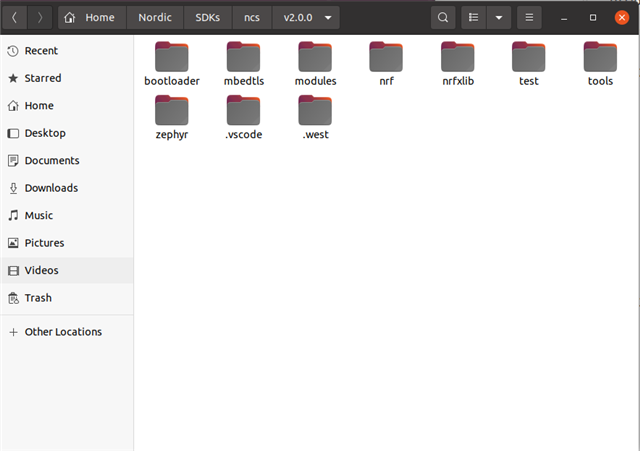The width and height of the screenshot is (640, 451).
Task: Click the "bootloader" folder name label
Action: tap(172, 81)
